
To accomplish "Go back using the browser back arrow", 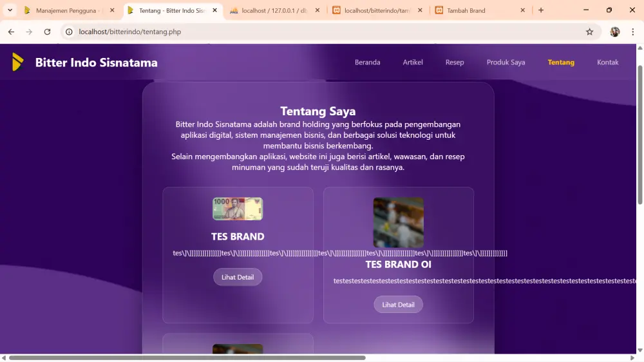I will 11,32.
